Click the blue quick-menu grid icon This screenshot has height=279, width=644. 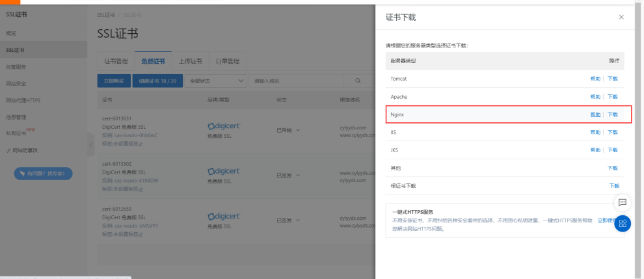click(x=622, y=223)
